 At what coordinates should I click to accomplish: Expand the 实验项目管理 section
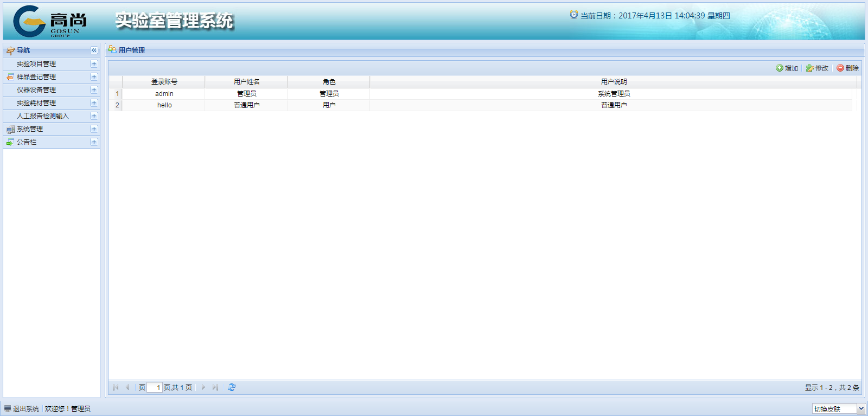point(94,64)
